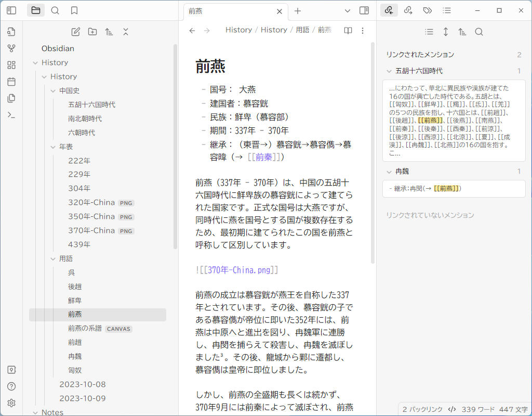Collapse 五胡十六国時代 backlink results
The image size is (532, 416).
389,71
